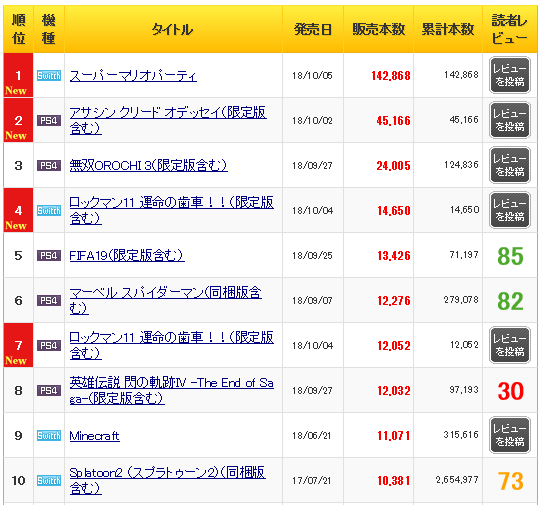Click the PS4 icon beside 英雄伝説 閃の軌跡IV
The image size is (541, 505).
click(49, 390)
